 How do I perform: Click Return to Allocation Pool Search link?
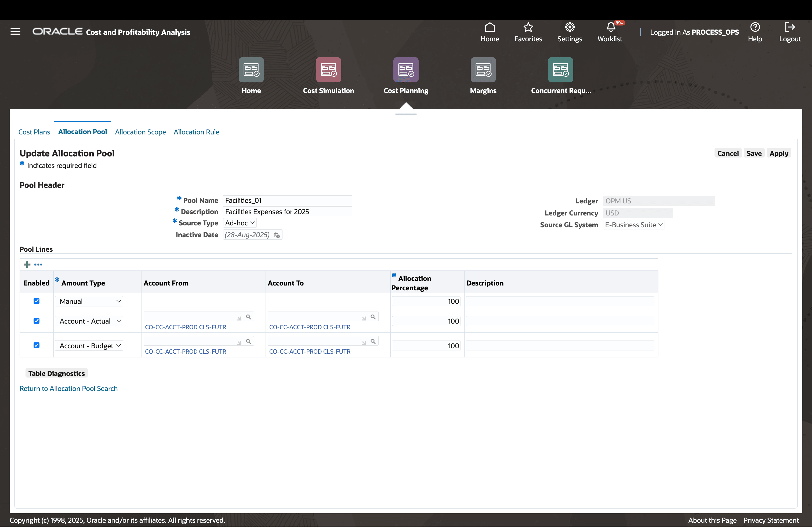point(68,389)
